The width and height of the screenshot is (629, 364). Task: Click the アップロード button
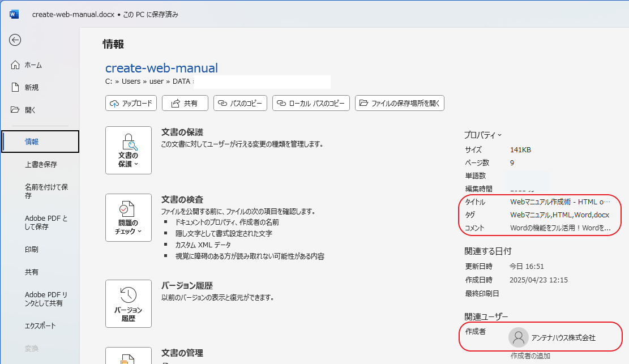[131, 103]
